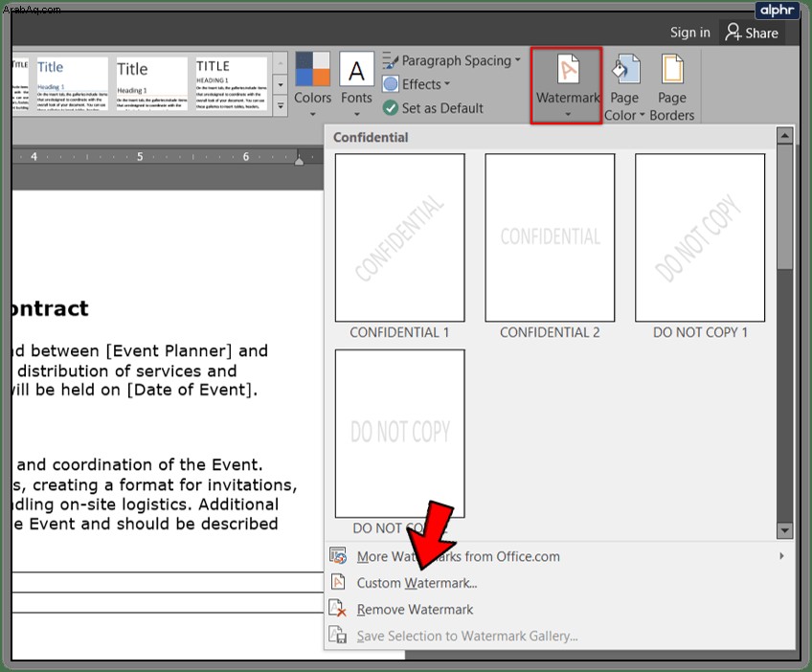The image size is (812, 672).
Task: Open the theme Fonts menu
Action: click(356, 85)
